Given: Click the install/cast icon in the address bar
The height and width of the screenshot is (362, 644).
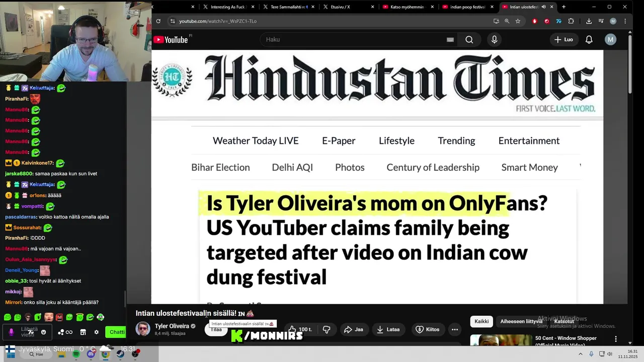Looking at the screenshot, I should (x=496, y=21).
